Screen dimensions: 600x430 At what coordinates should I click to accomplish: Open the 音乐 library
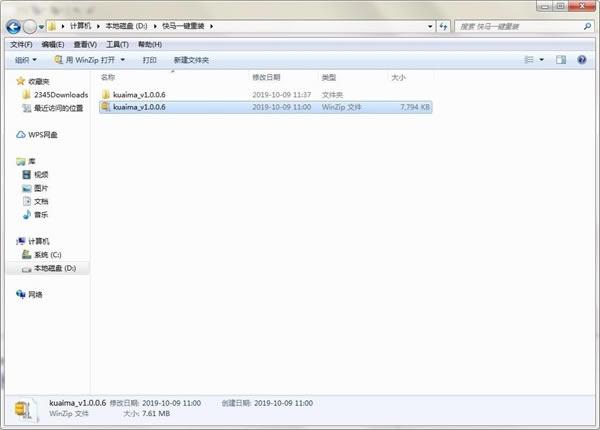click(41, 215)
